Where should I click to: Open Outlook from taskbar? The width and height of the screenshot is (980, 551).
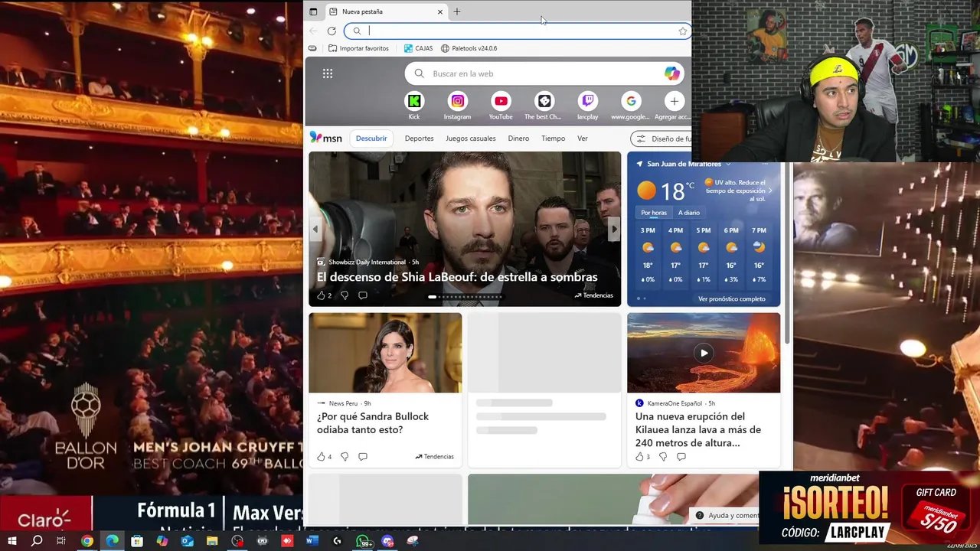point(188,541)
